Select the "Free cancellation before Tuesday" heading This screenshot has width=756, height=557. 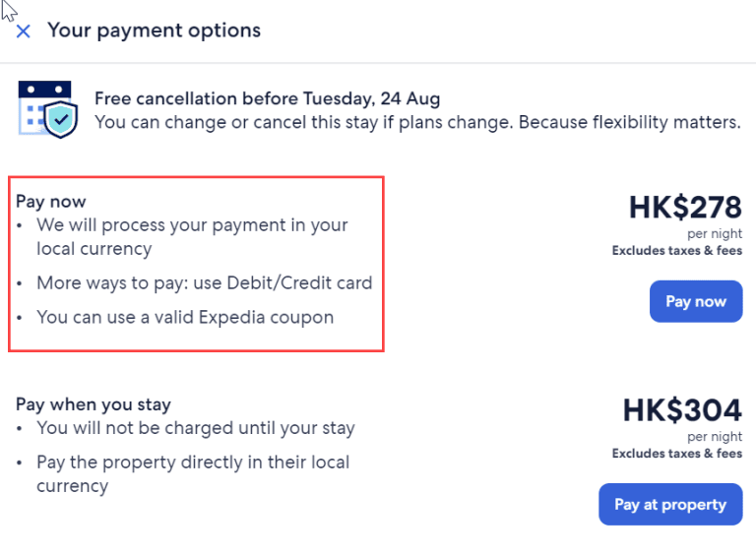[x=268, y=98]
